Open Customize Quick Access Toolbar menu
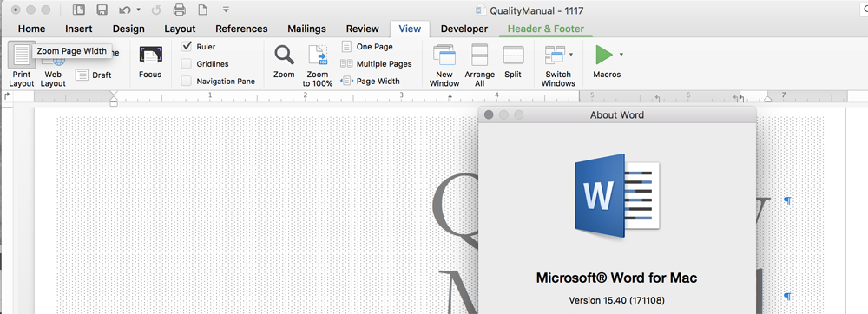The image size is (868, 314). [x=226, y=10]
